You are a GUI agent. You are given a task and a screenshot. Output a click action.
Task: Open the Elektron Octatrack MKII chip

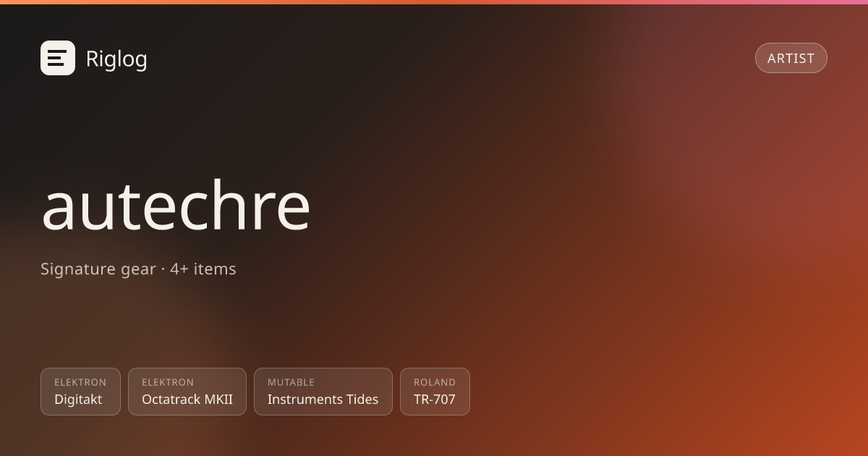[187, 392]
